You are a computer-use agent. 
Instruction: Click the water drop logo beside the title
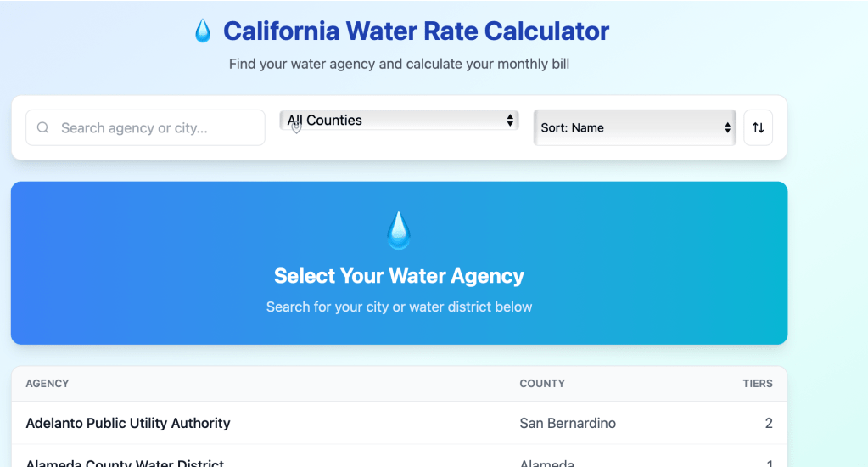coord(203,31)
